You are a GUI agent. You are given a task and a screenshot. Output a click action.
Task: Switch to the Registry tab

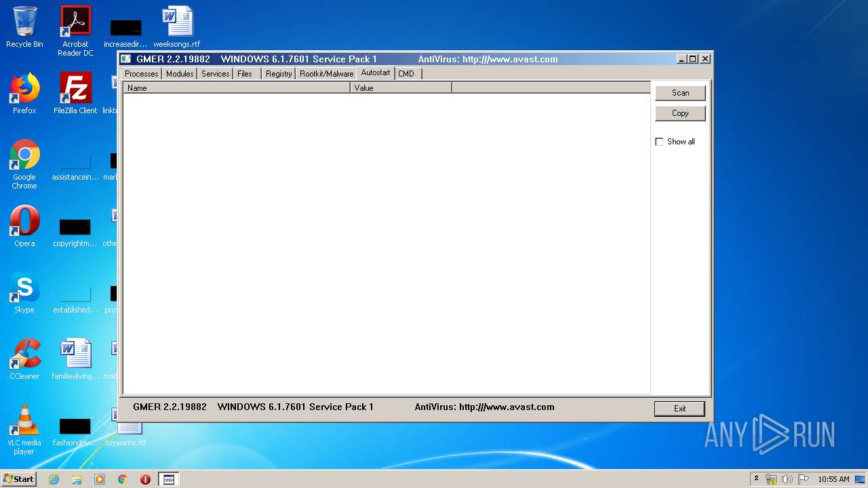click(x=279, y=74)
